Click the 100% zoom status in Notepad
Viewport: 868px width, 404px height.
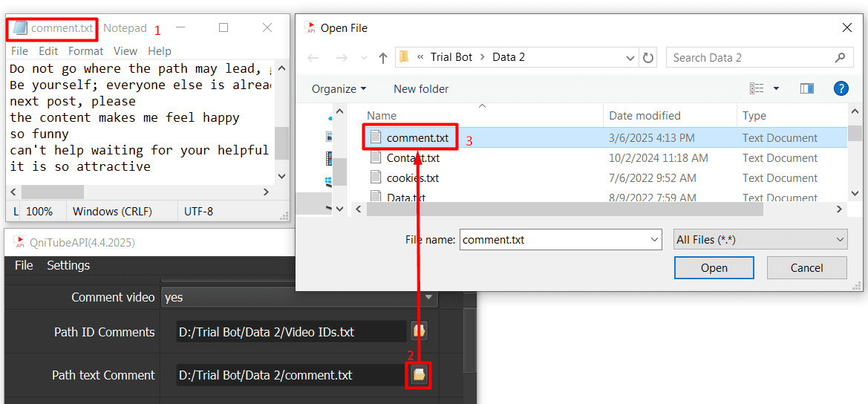pyautogui.click(x=39, y=212)
